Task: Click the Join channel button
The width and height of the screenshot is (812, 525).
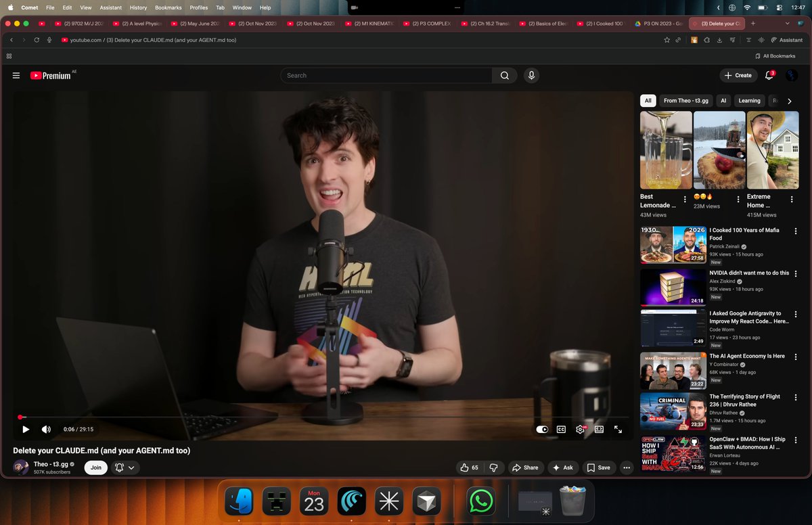Action: (x=95, y=467)
